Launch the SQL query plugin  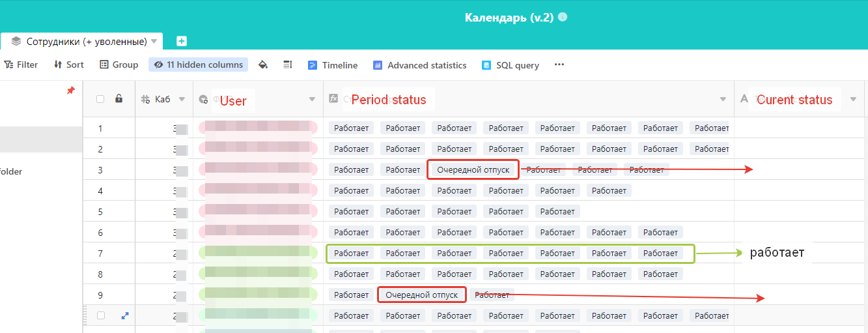click(511, 65)
